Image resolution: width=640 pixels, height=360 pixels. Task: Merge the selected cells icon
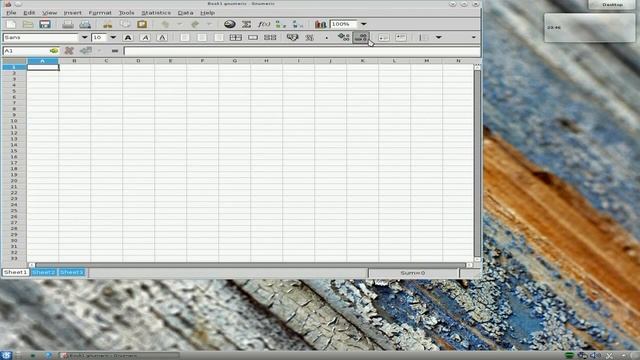pos(253,38)
